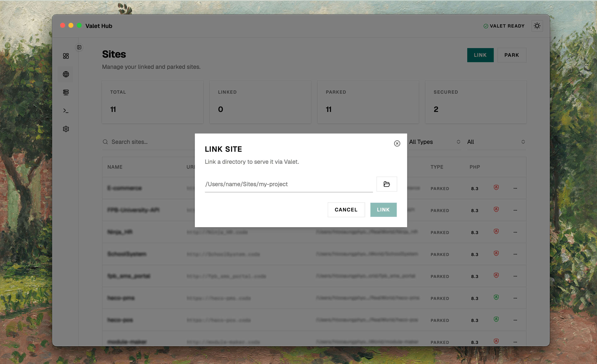This screenshot has height=364, width=597.
Task: Open the Terminal prompt icon in sidebar
Action: (66, 110)
